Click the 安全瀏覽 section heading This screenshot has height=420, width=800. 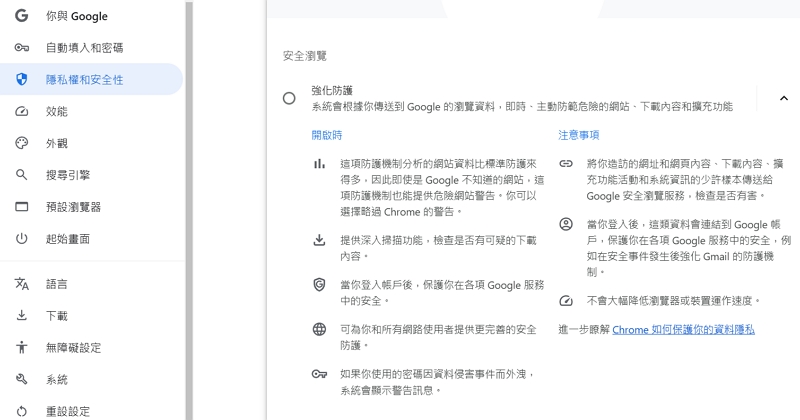305,56
